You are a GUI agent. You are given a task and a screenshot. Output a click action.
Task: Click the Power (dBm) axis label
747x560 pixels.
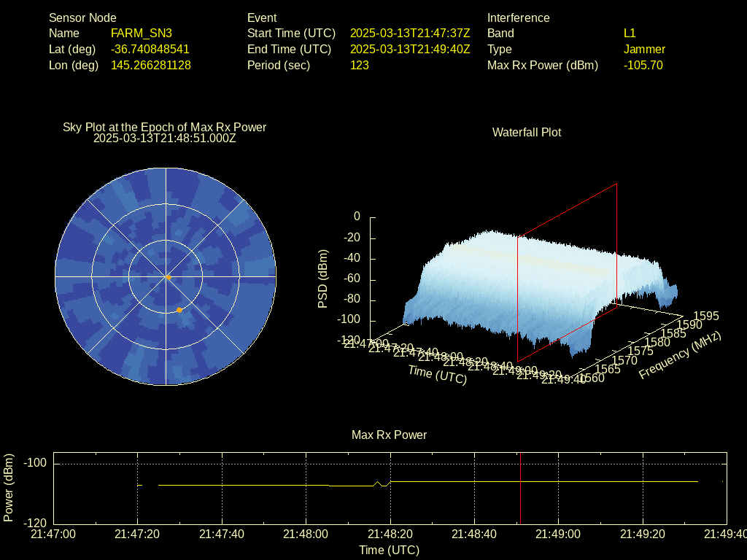coord(9,487)
